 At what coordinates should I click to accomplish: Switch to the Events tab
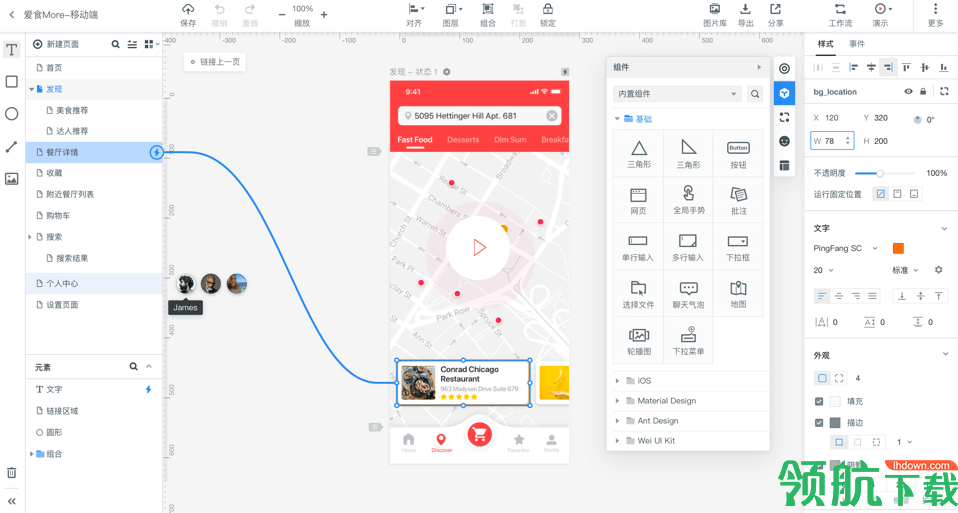coord(857,44)
